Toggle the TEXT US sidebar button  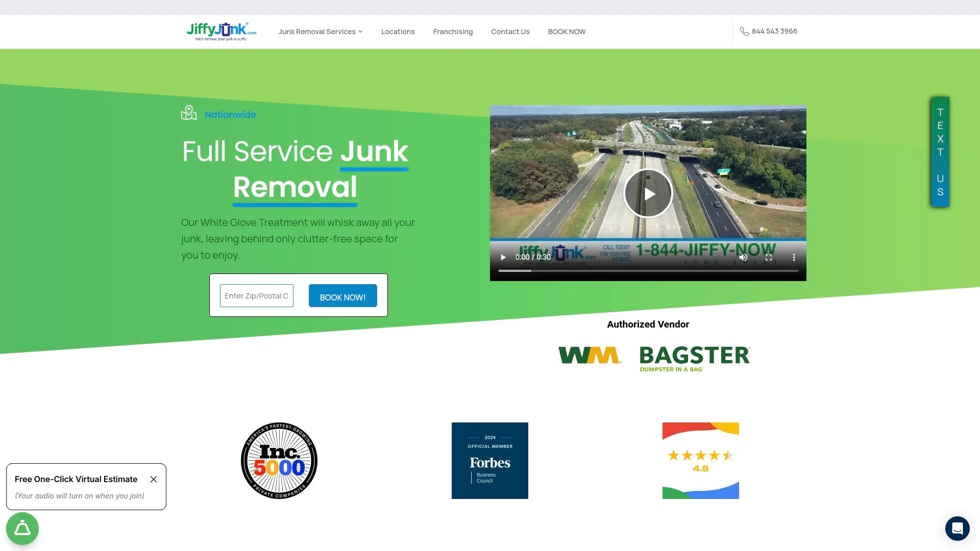[x=939, y=152]
